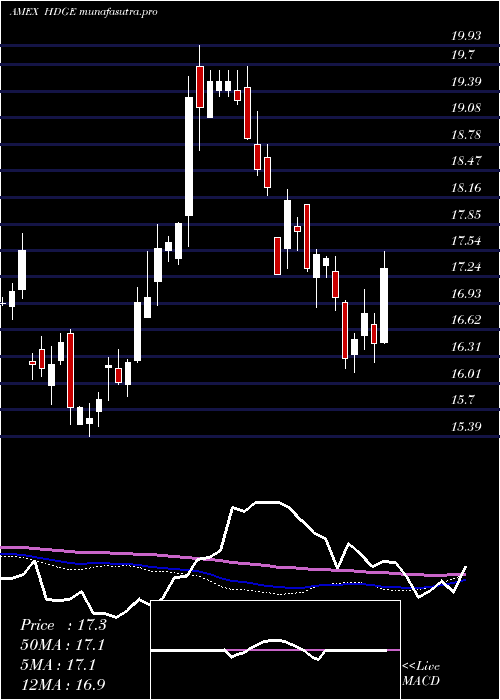Viewport: 500px width, 700px height.
Task: Click the 15.39 price axis label
Action: click(x=466, y=426)
